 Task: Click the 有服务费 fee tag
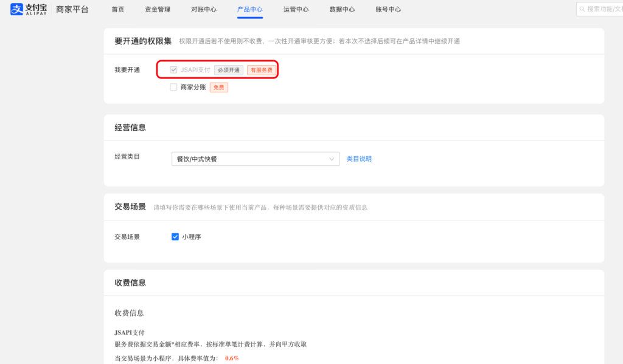click(262, 70)
